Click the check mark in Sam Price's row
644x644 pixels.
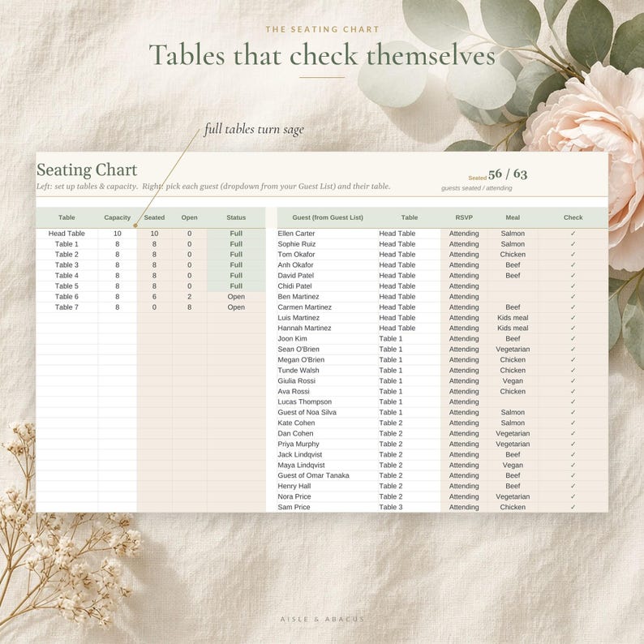click(573, 507)
